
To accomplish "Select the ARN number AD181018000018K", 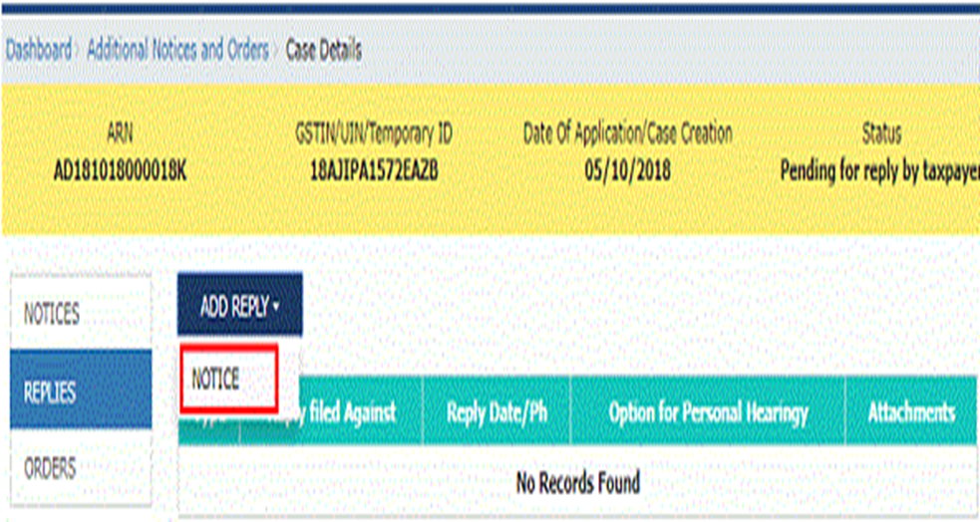I will coord(120,170).
